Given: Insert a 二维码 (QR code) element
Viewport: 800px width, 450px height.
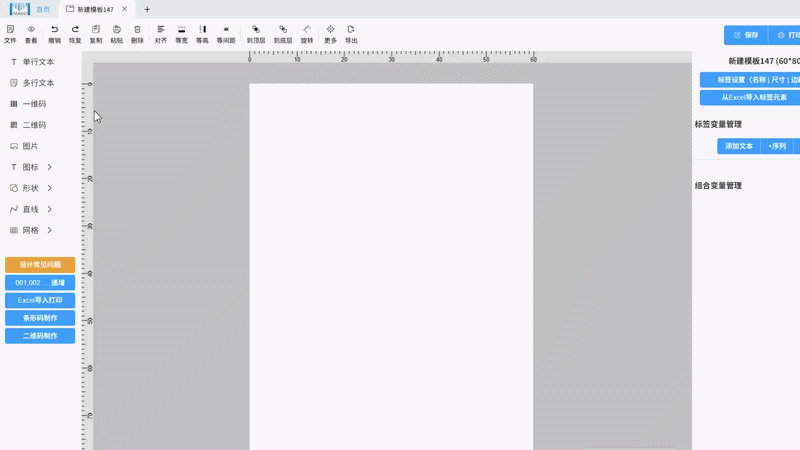Looking at the screenshot, I should click(x=33, y=125).
